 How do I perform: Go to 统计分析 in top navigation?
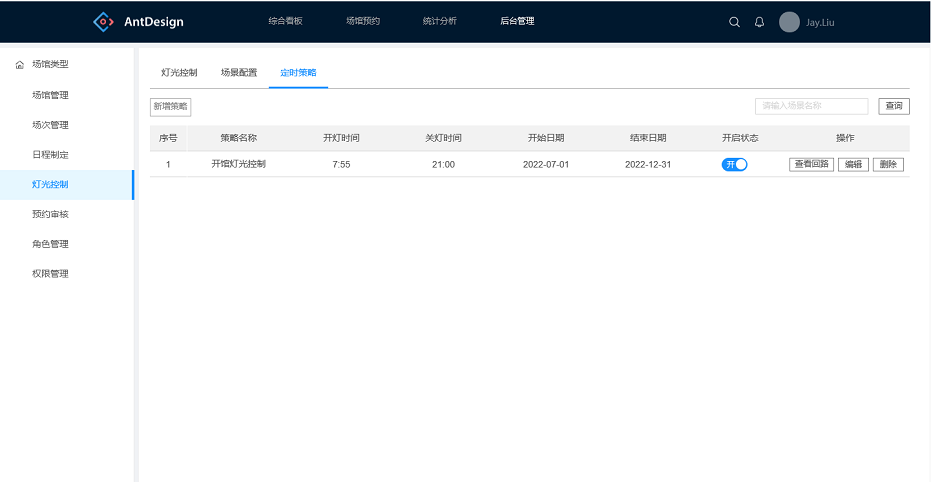pyautogui.click(x=439, y=21)
